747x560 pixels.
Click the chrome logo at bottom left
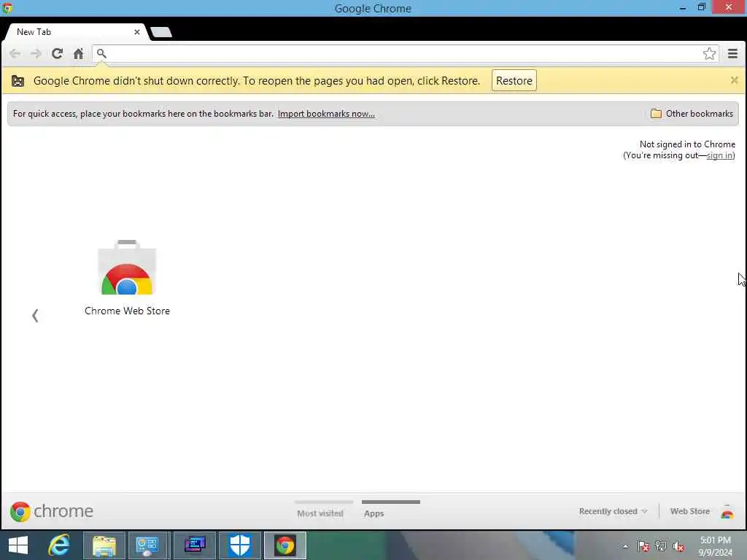point(52,511)
